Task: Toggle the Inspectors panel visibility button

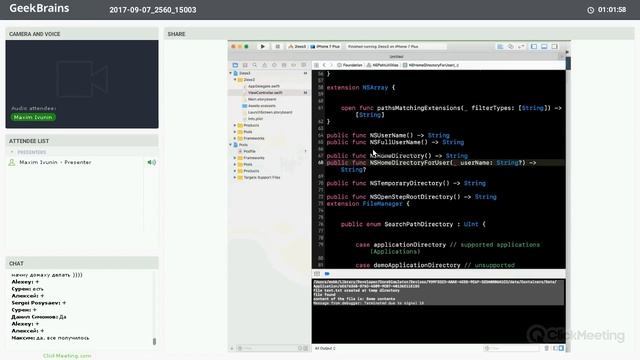Action: click(554, 47)
